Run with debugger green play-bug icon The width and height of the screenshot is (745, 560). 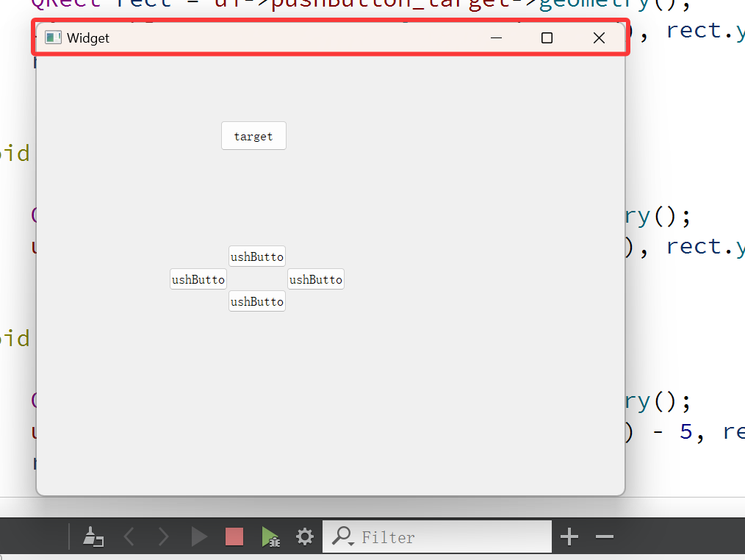270,536
